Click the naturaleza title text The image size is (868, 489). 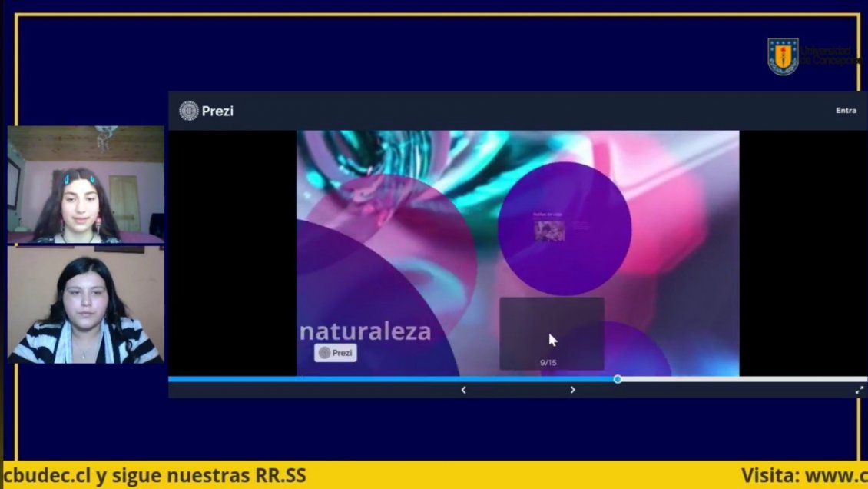coord(365,331)
